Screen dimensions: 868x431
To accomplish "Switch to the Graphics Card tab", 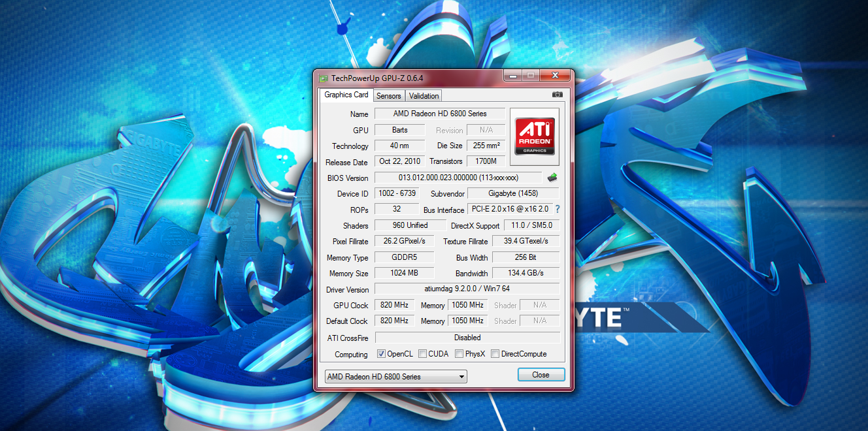I will tap(346, 95).
